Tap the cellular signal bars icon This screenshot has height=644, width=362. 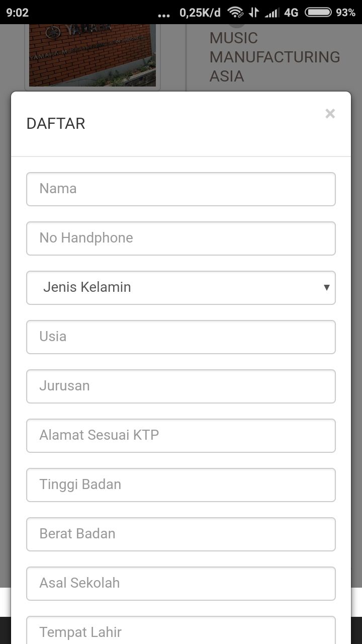click(x=272, y=13)
